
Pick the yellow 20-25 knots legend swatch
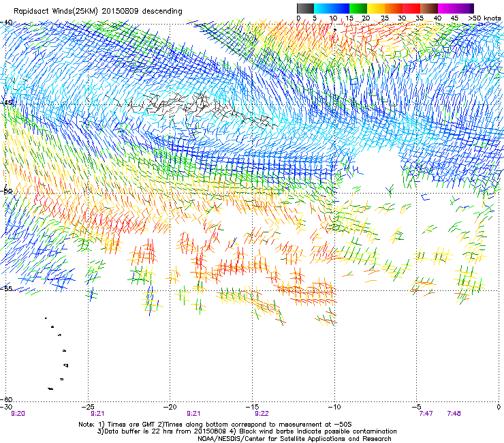[376, 8]
